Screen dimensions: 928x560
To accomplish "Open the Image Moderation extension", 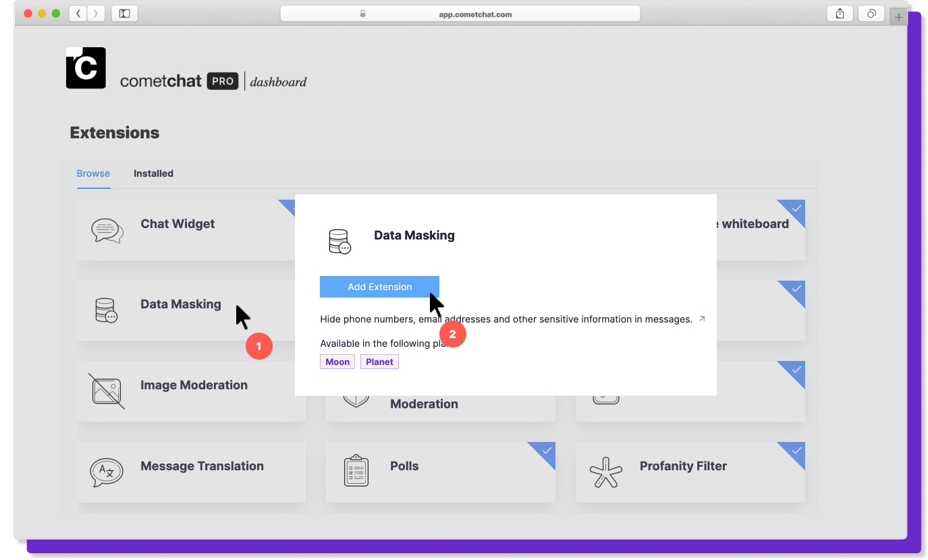I will pyautogui.click(x=191, y=391).
